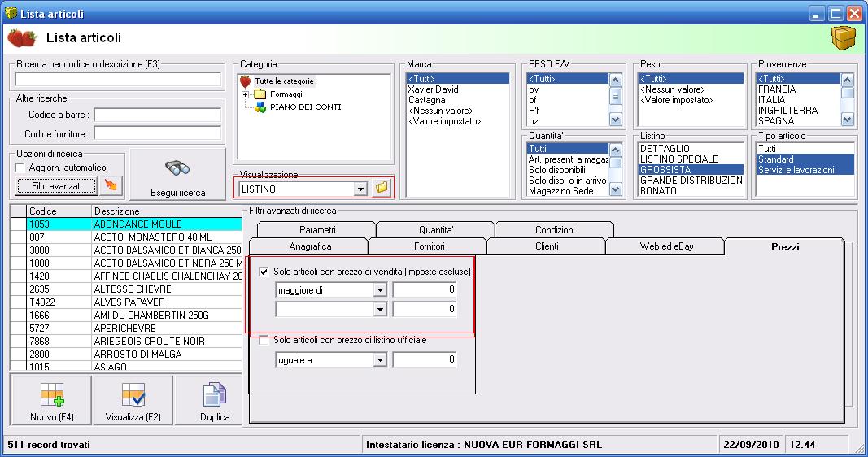The width and height of the screenshot is (868, 457).
Task: Click the orange clear-filters arrow icon
Action: point(111,186)
